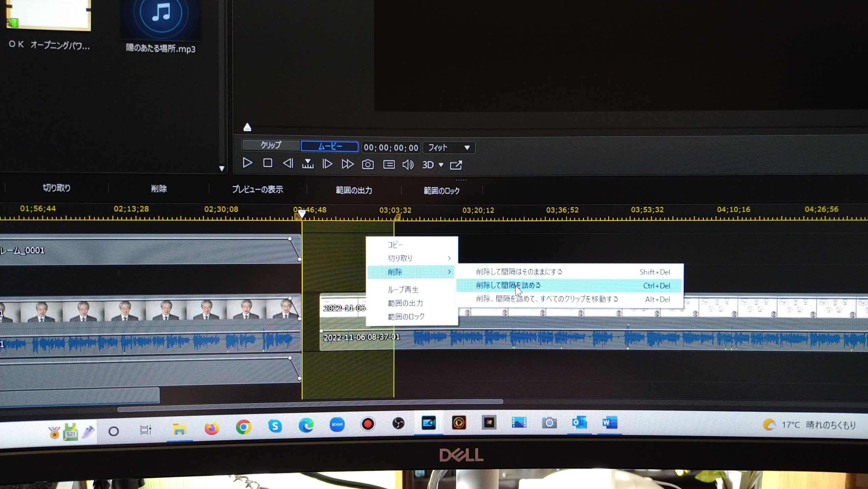Click 削除 button above timeline
The image size is (868, 489).
pos(159,189)
